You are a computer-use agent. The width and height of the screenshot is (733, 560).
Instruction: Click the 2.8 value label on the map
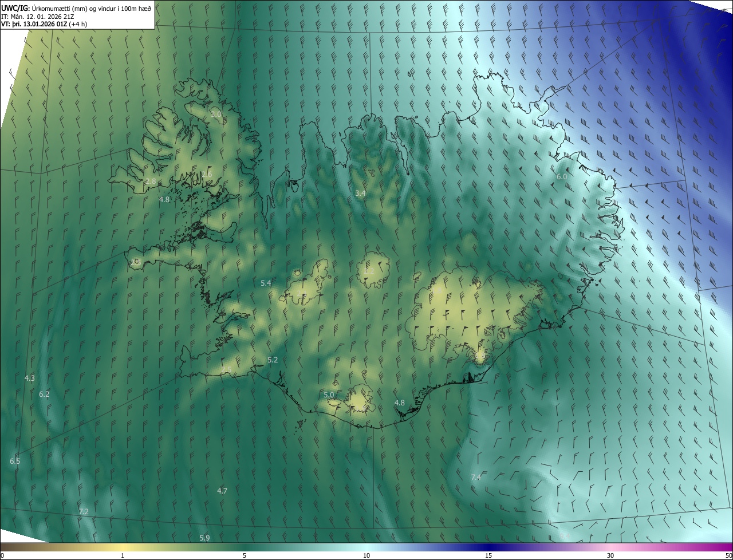pos(151,181)
